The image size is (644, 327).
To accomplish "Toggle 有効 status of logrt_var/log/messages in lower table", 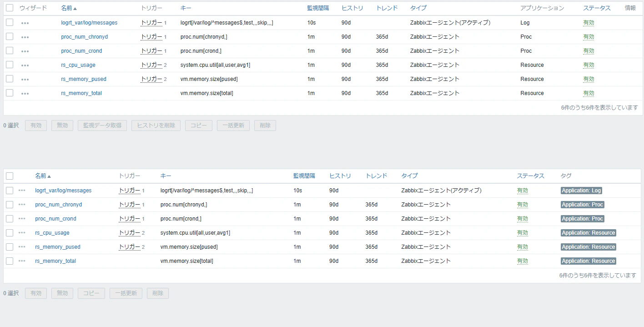I will tap(522, 191).
